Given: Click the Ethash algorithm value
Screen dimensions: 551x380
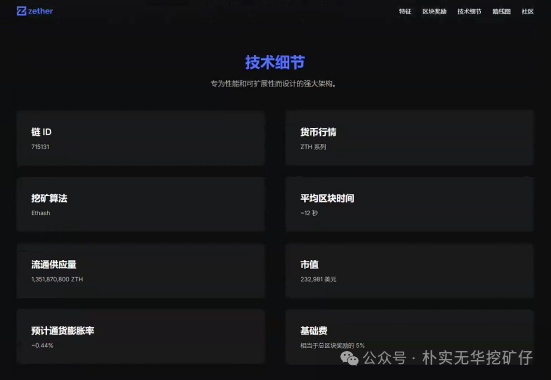Looking at the screenshot, I should coord(41,213).
